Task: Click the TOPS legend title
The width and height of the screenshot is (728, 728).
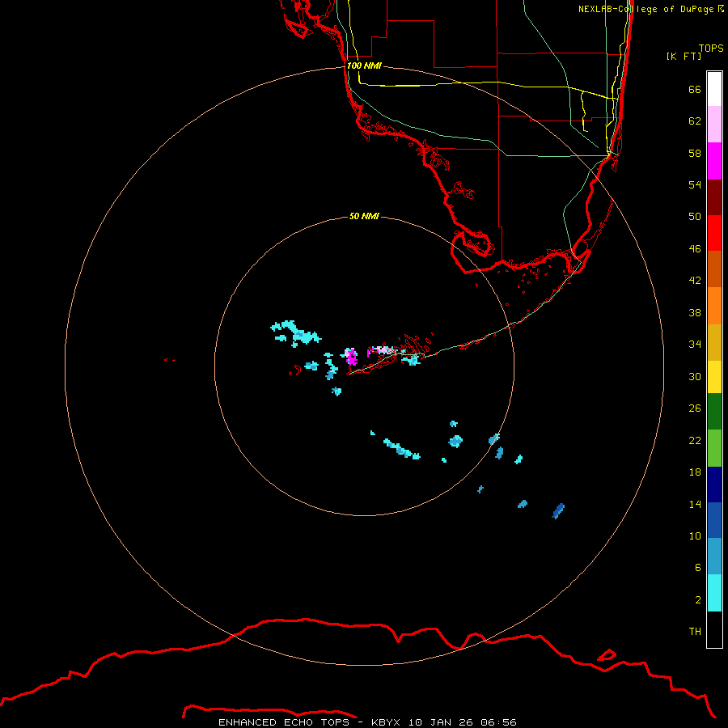Action: pyautogui.click(x=711, y=48)
